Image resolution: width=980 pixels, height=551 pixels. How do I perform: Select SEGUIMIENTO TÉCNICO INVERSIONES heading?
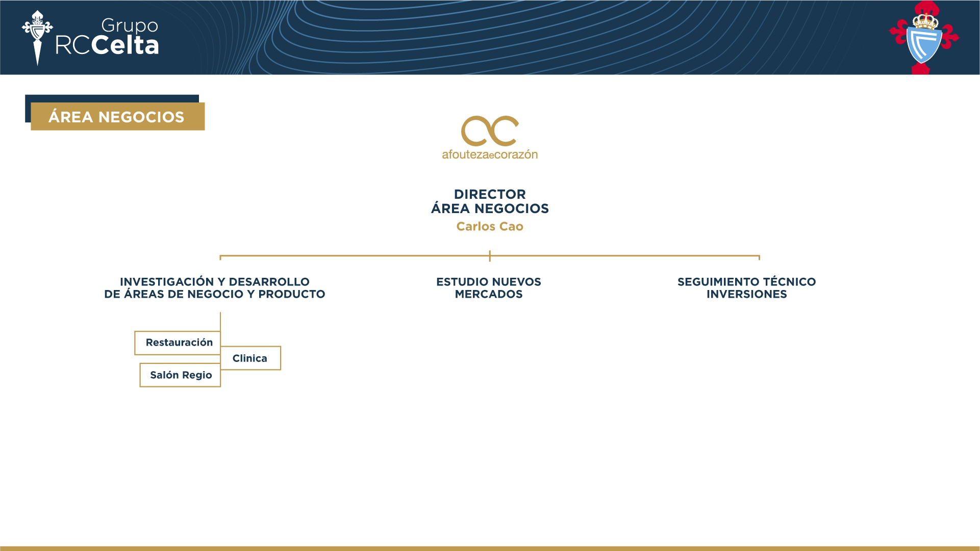click(x=747, y=288)
